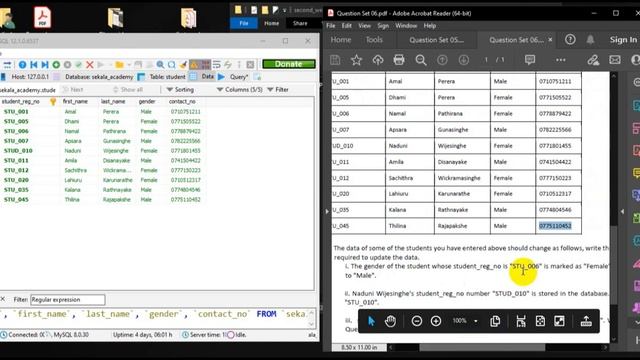This screenshot has width=640, height=360.
Task: Close the Question Set 06 document tab
Action: [x=550, y=40]
